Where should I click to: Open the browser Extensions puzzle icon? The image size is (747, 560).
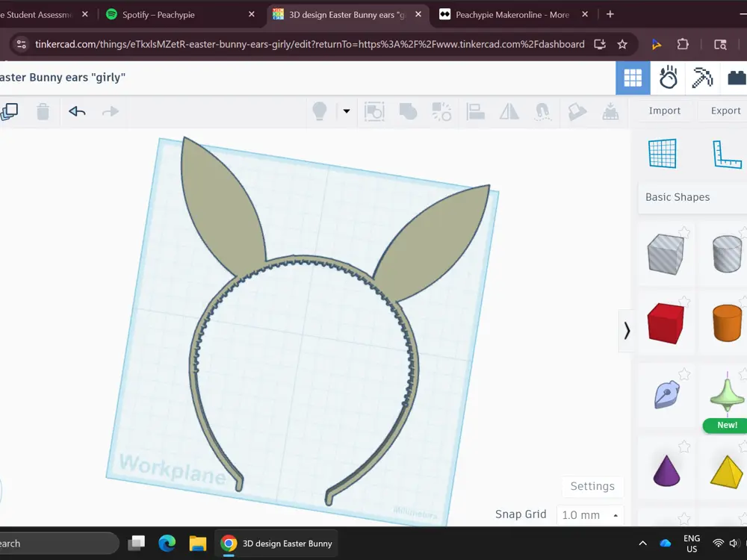pos(683,44)
